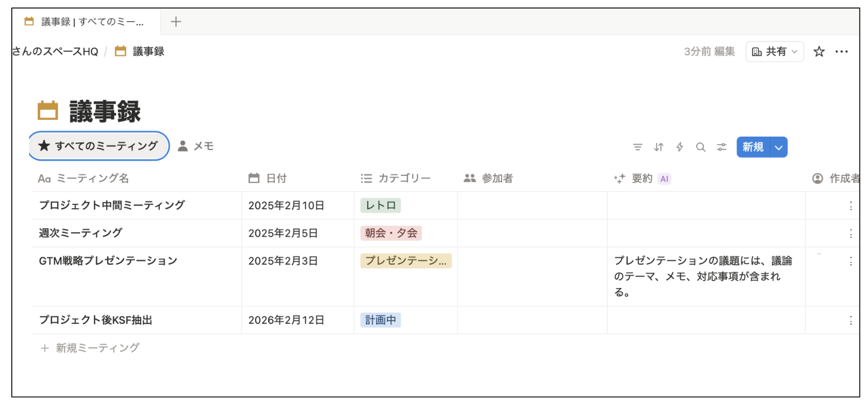The width and height of the screenshot is (868, 415).
Task: Open row menu for プロジェクト中間ミーティング
Action: [851, 206]
